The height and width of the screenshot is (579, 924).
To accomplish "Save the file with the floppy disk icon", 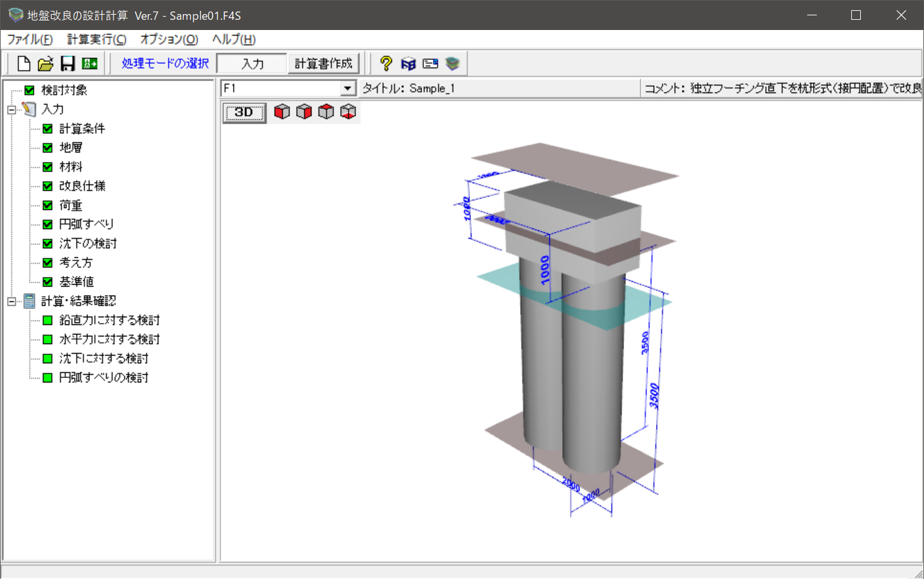I will (68, 64).
